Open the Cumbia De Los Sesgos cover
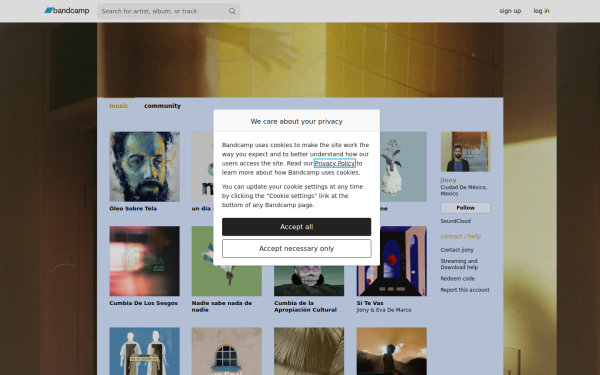600x375 pixels. pyautogui.click(x=144, y=261)
